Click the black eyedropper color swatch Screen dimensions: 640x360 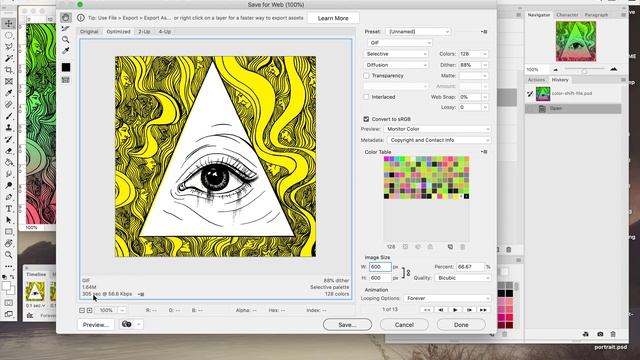coord(66,67)
